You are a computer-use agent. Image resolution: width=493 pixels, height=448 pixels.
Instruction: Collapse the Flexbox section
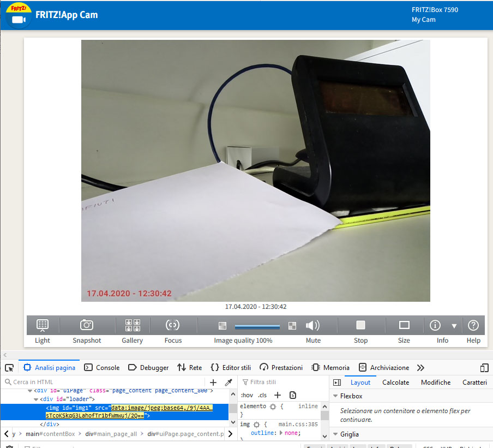(x=335, y=396)
